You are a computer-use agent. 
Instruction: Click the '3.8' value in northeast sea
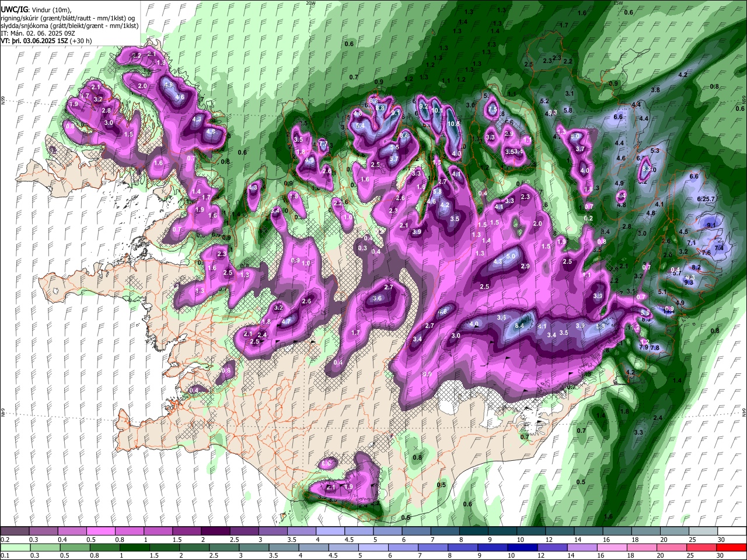[655, 90]
